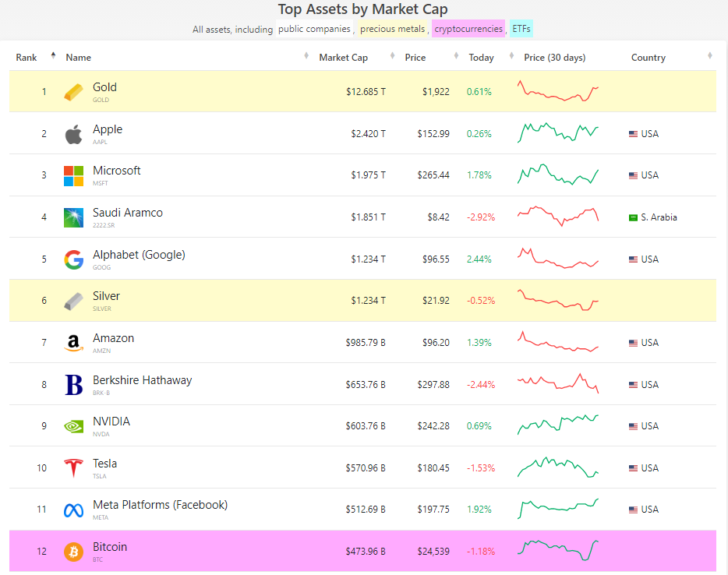The width and height of the screenshot is (728, 575).
Task: Click the USA flag in Apple row
Action: (x=633, y=134)
